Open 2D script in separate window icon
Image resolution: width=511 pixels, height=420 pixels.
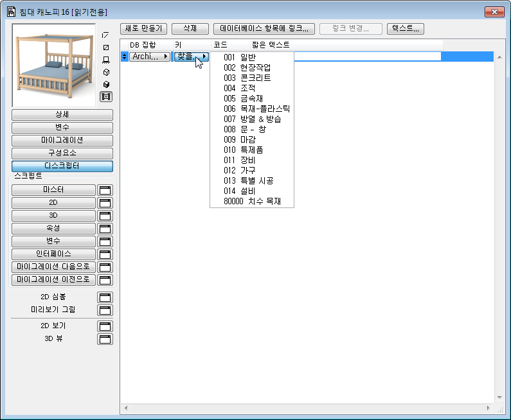[x=105, y=203]
